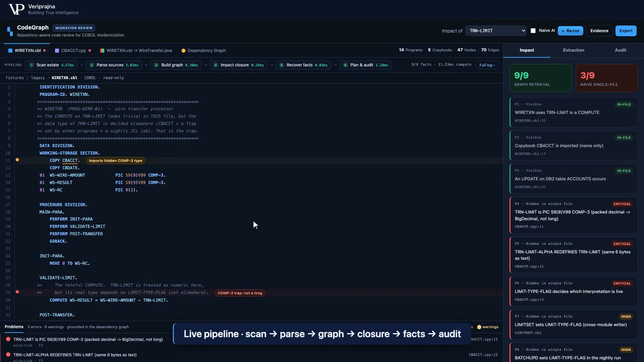Viewport: 644px width, 362px height.
Task: Click the 'COMP-3 trap: not a long' annotation
Action: 240,293
